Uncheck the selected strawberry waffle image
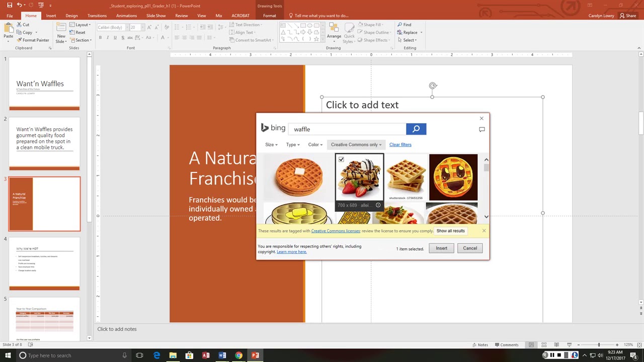The width and height of the screenshot is (644, 362). 341,159
